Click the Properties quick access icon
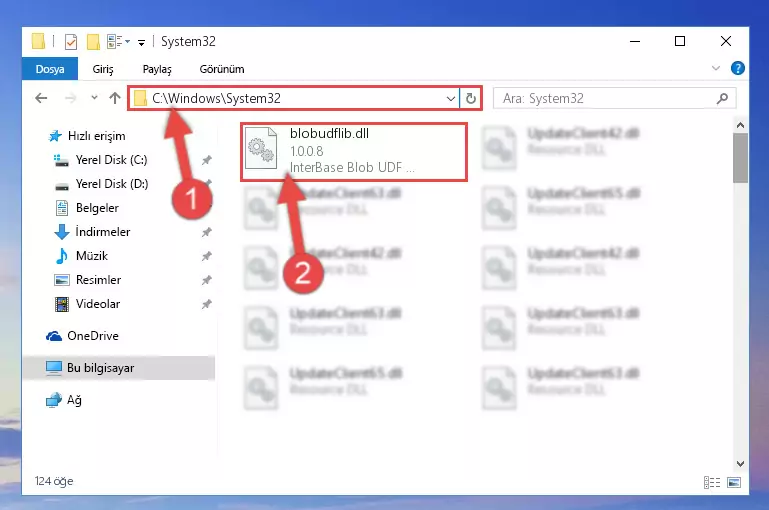Image resolution: width=769 pixels, height=510 pixels. [x=71, y=42]
